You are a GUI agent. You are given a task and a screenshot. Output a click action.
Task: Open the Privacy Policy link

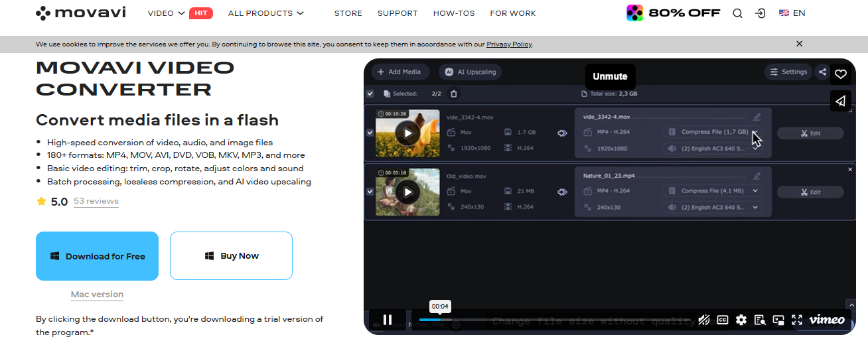click(509, 44)
